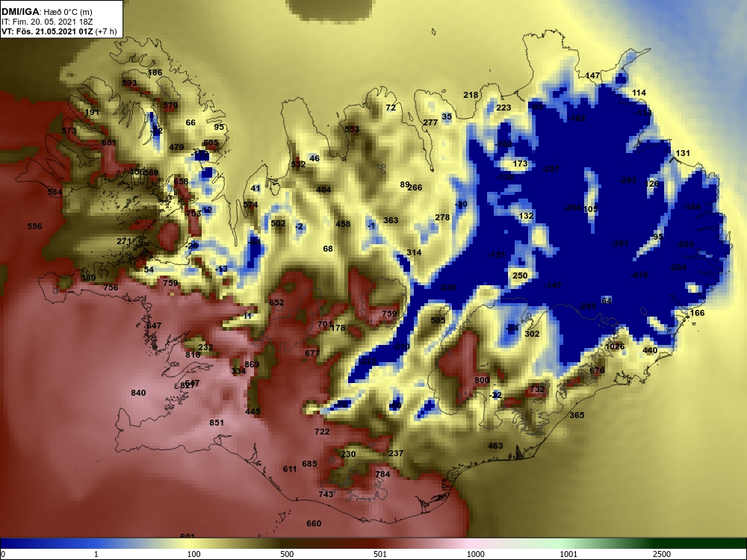This screenshot has width=747, height=560.
Task: Click the map value 277
Action: coord(430,123)
